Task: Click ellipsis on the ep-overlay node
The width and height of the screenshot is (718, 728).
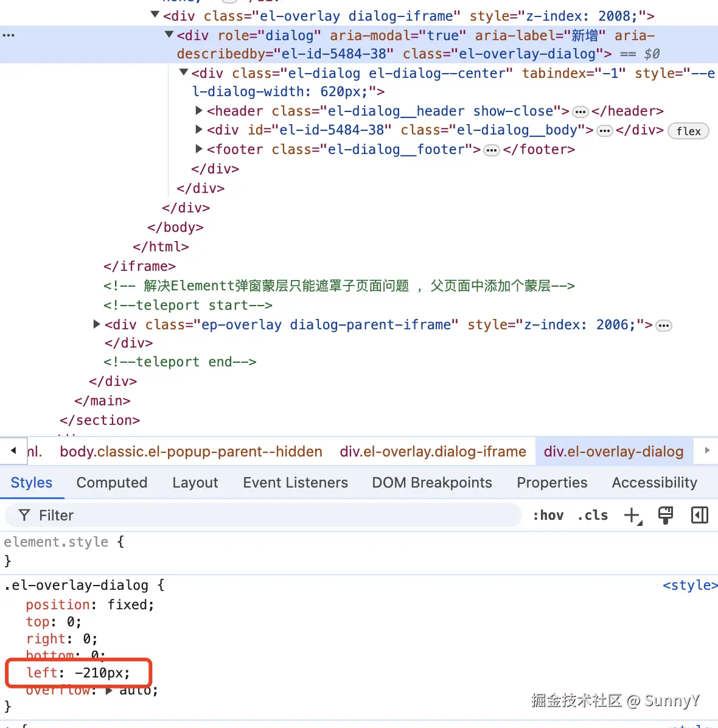Action: pos(664,325)
